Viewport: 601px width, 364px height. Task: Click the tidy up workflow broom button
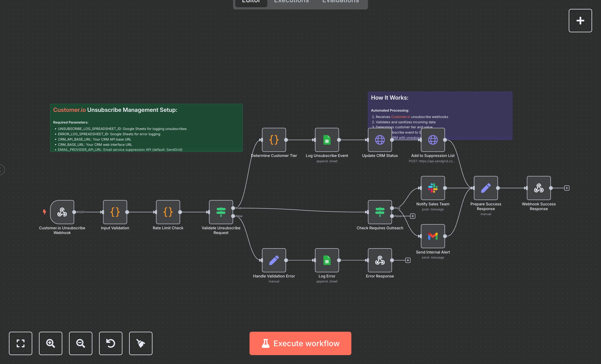coord(141,343)
